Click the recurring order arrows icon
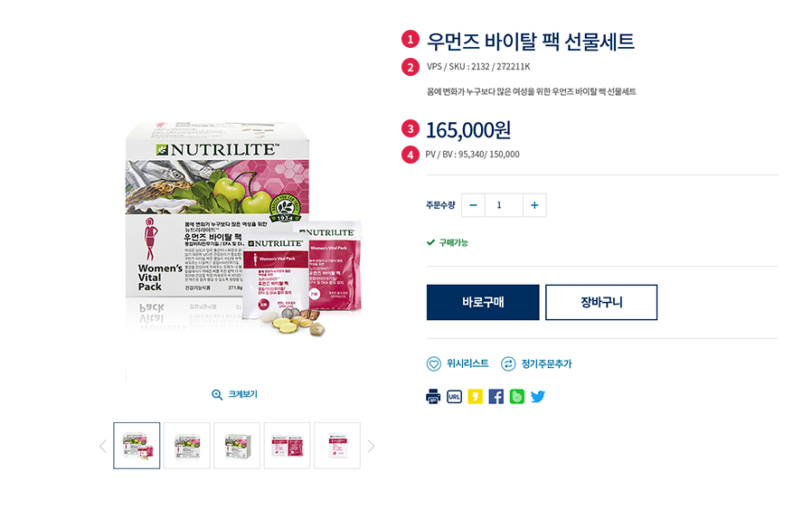The height and width of the screenshot is (509, 812). [508, 364]
